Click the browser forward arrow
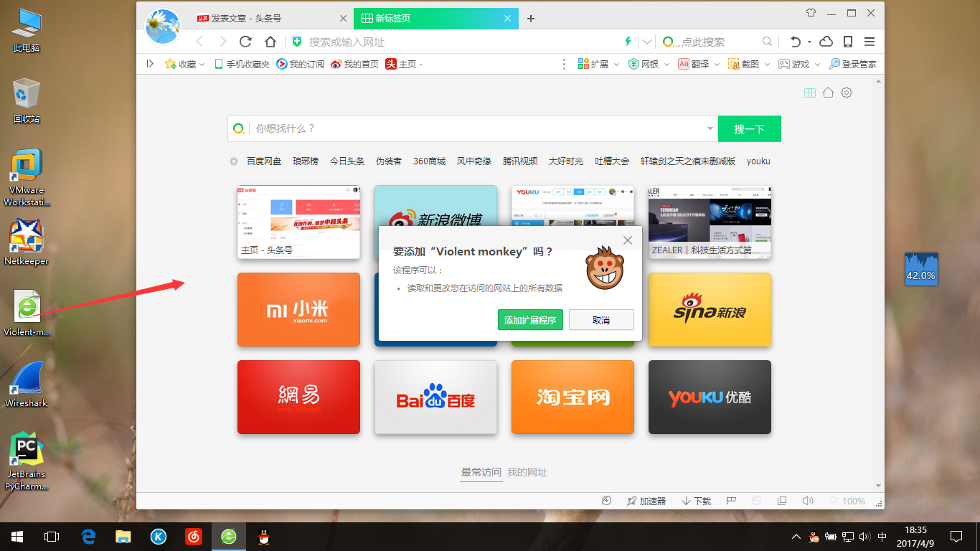 [223, 42]
